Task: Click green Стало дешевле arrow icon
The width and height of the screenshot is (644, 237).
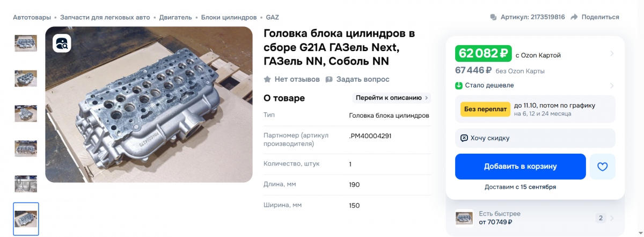Action: coord(459,85)
